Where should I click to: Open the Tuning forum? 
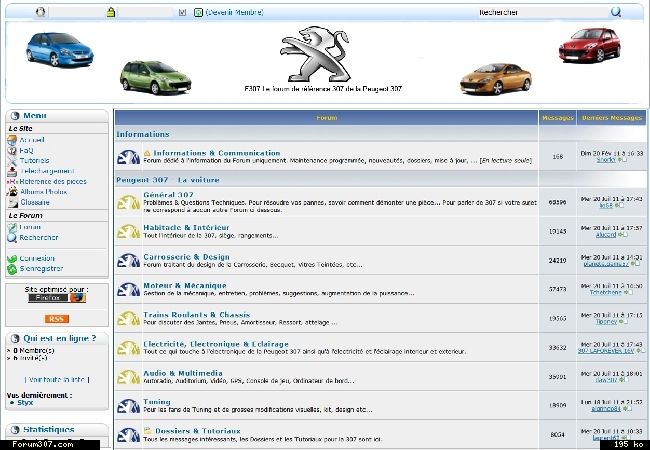tap(157, 402)
